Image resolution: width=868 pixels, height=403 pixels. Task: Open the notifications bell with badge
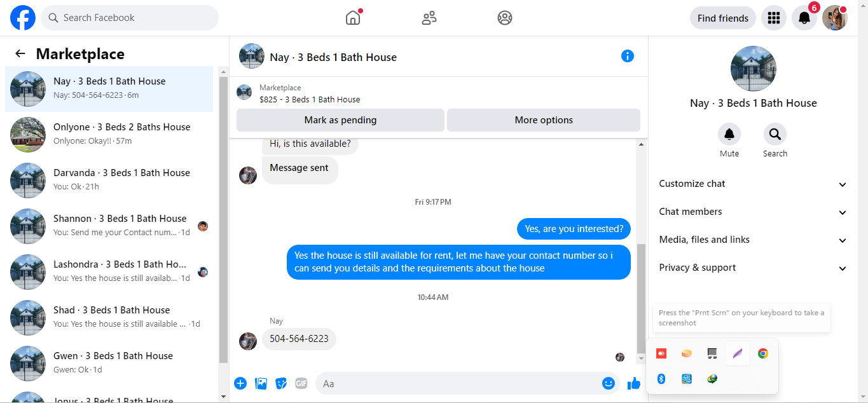pyautogui.click(x=804, y=18)
